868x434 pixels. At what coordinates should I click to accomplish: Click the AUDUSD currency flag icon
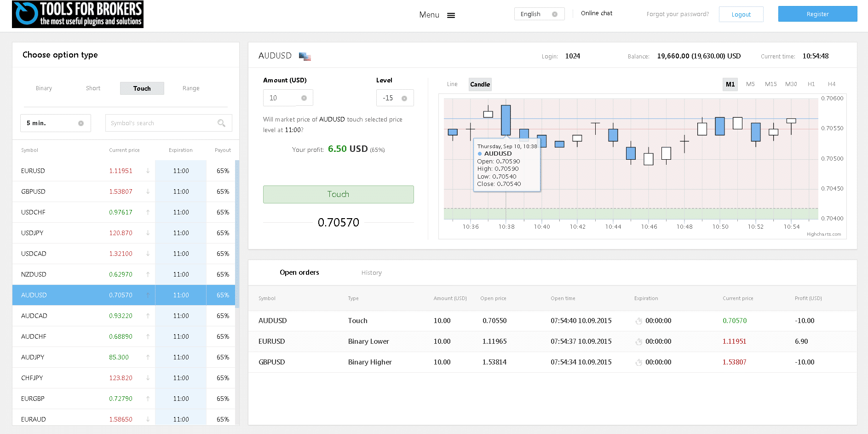[x=305, y=56]
